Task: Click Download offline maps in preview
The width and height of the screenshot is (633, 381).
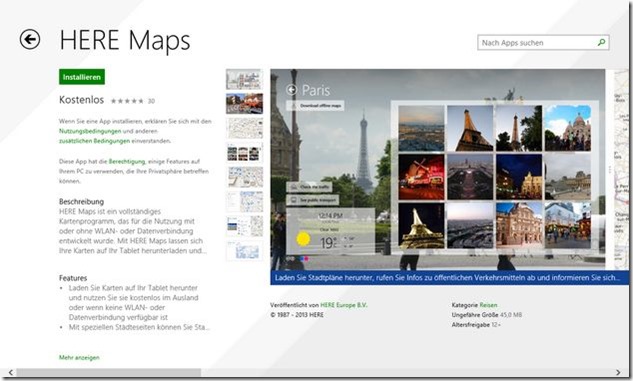Action: tap(315, 106)
